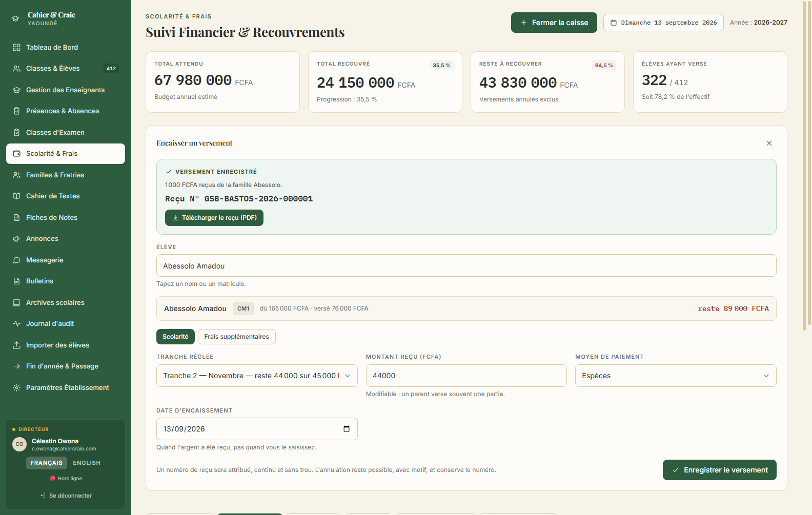This screenshot has width=812, height=515.
Task: Open the Moyen de paiement dropdown
Action: [x=676, y=376]
